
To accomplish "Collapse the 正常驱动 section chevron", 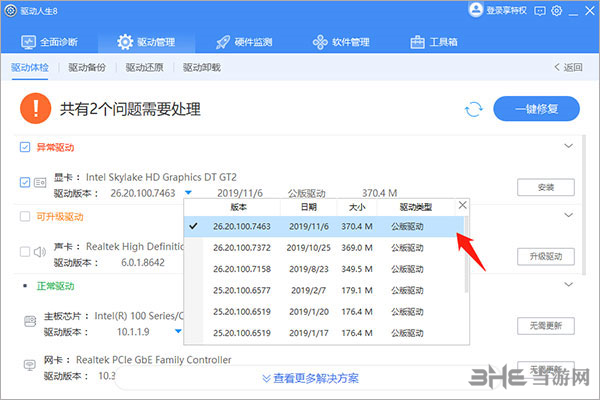I will 569,284.
